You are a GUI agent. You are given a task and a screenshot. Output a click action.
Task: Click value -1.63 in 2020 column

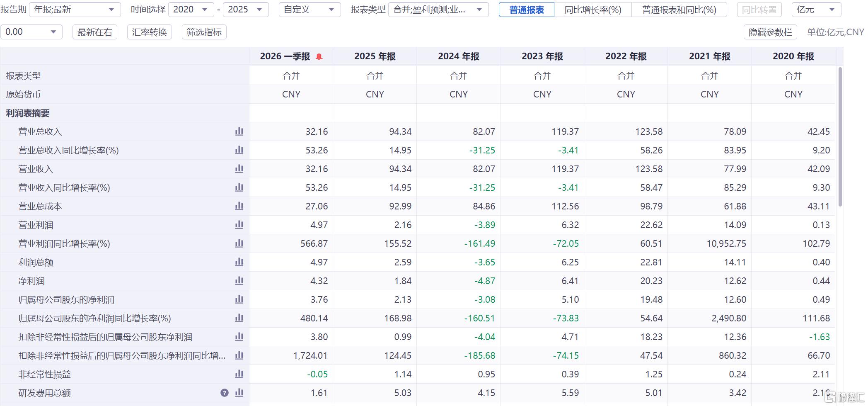pos(820,337)
